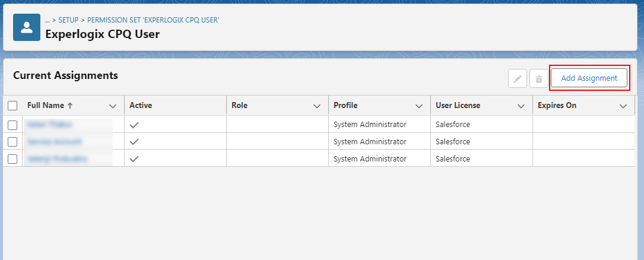Click the pencil edit assignment icon

pyautogui.click(x=518, y=78)
